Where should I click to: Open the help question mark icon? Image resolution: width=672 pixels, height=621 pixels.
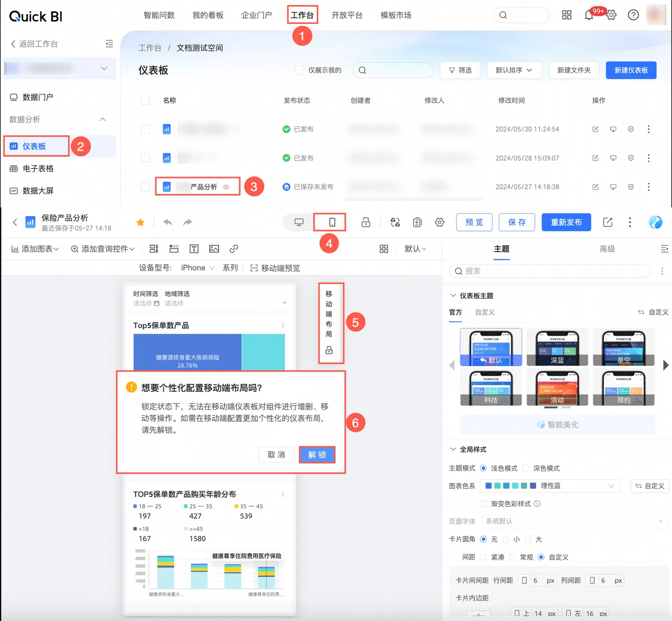click(633, 15)
